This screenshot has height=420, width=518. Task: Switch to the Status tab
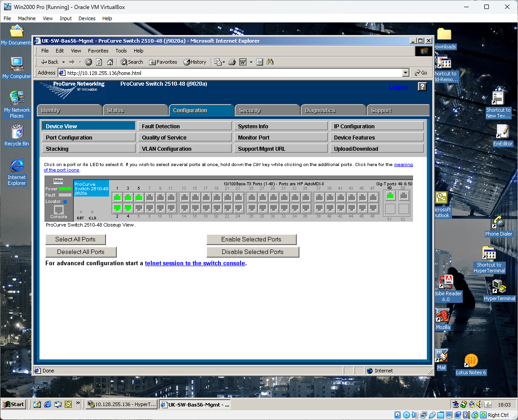click(136, 110)
